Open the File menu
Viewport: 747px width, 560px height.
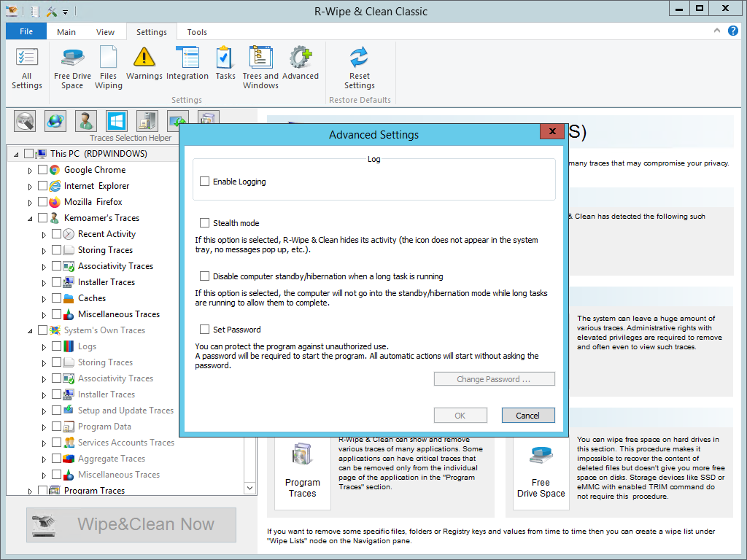coord(26,31)
